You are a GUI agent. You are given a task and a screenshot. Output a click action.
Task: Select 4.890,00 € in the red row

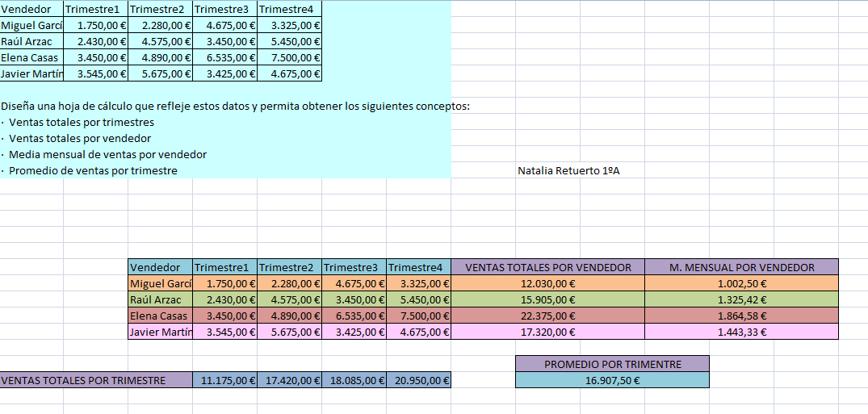click(290, 316)
